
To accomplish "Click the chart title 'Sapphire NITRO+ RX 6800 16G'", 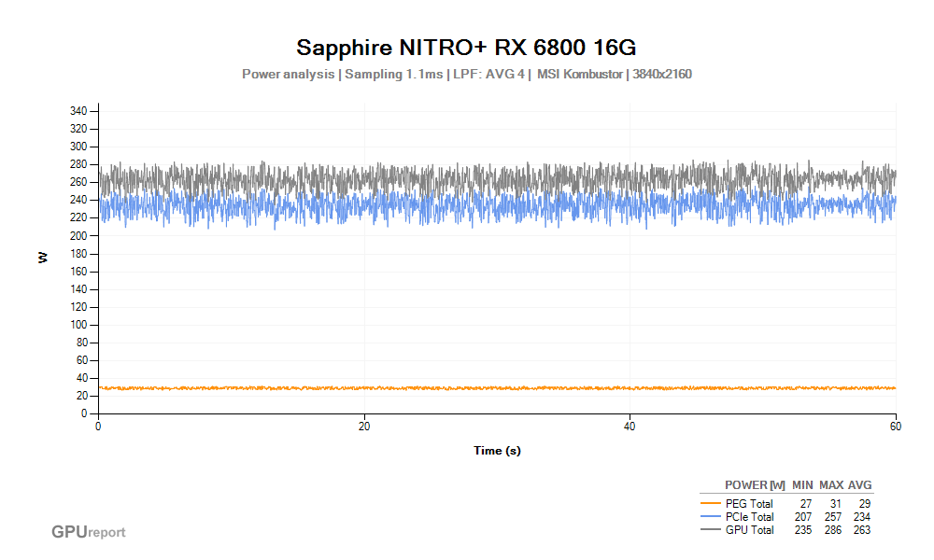I will [x=466, y=47].
